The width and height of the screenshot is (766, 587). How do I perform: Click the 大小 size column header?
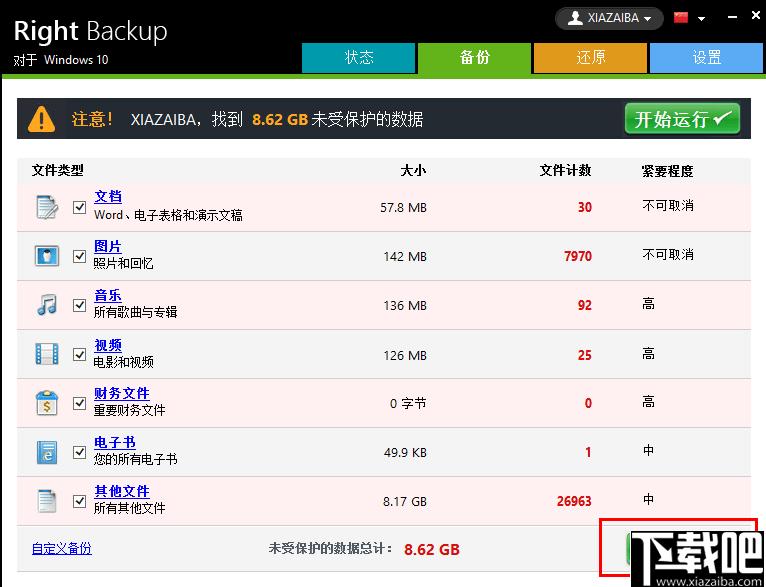point(413,170)
